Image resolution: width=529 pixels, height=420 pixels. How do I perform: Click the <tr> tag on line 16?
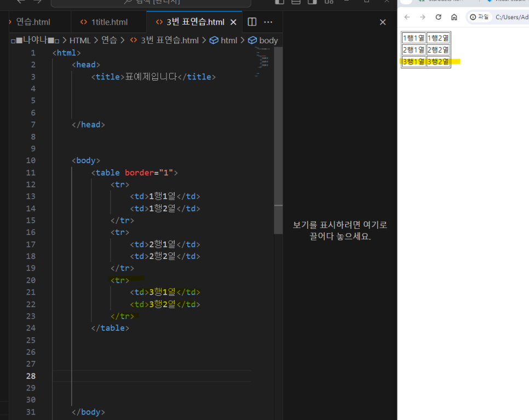(120, 232)
